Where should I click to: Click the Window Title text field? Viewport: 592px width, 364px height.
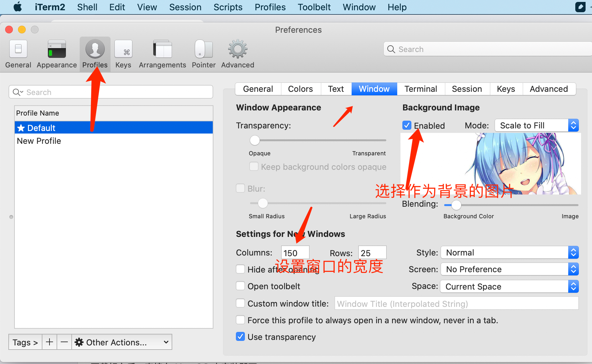click(x=456, y=303)
